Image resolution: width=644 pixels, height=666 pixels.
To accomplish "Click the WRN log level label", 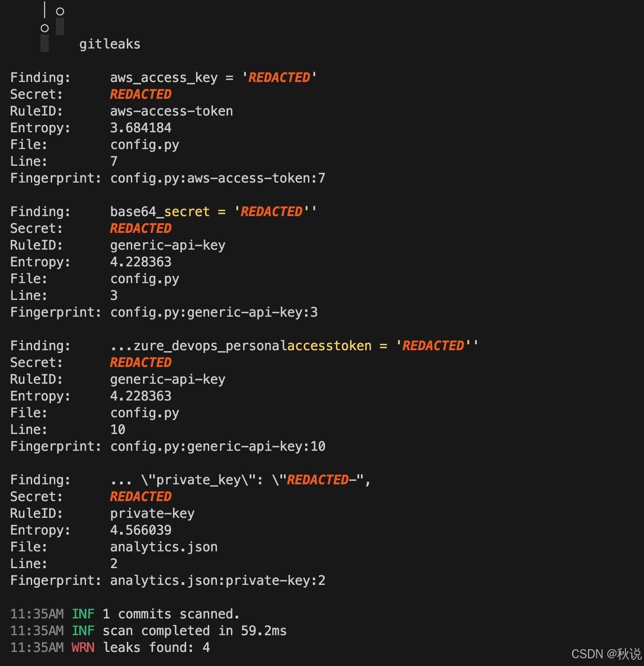I will pos(83,647).
